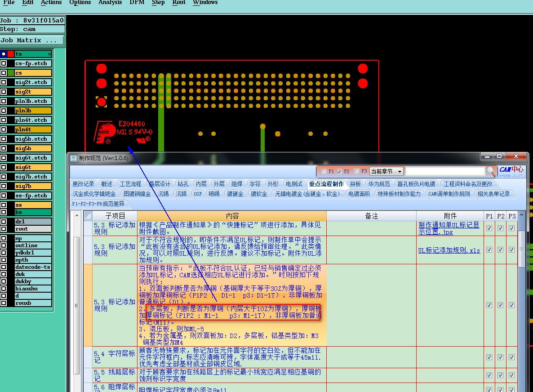The image size is (533, 392).
Task: Toggle display box for outline layer
Action: tap(4, 245)
